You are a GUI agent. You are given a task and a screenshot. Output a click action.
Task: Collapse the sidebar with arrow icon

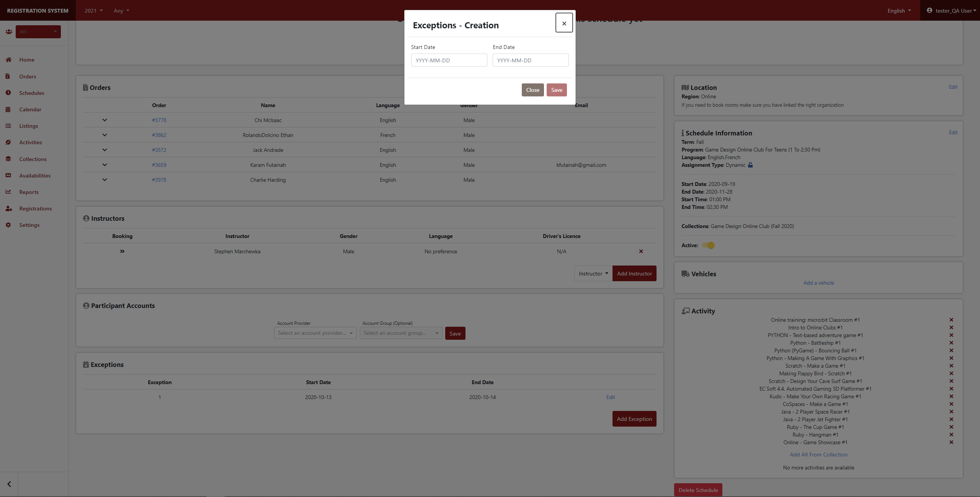[x=9, y=484]
